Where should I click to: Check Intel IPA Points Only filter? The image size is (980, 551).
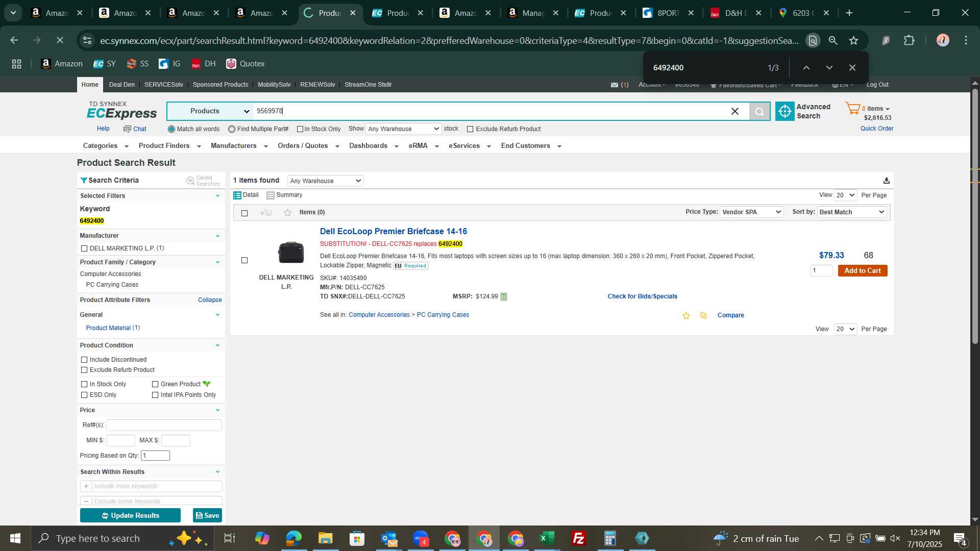point(155,395)
